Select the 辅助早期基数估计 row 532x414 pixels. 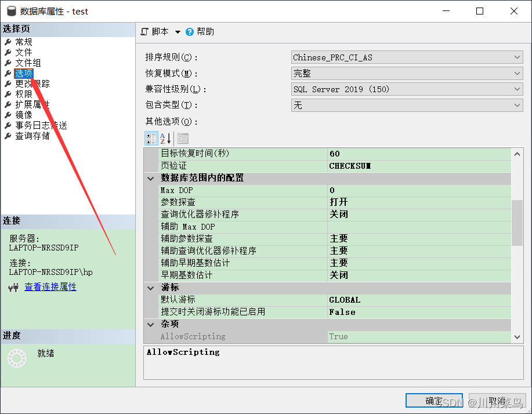334,263
